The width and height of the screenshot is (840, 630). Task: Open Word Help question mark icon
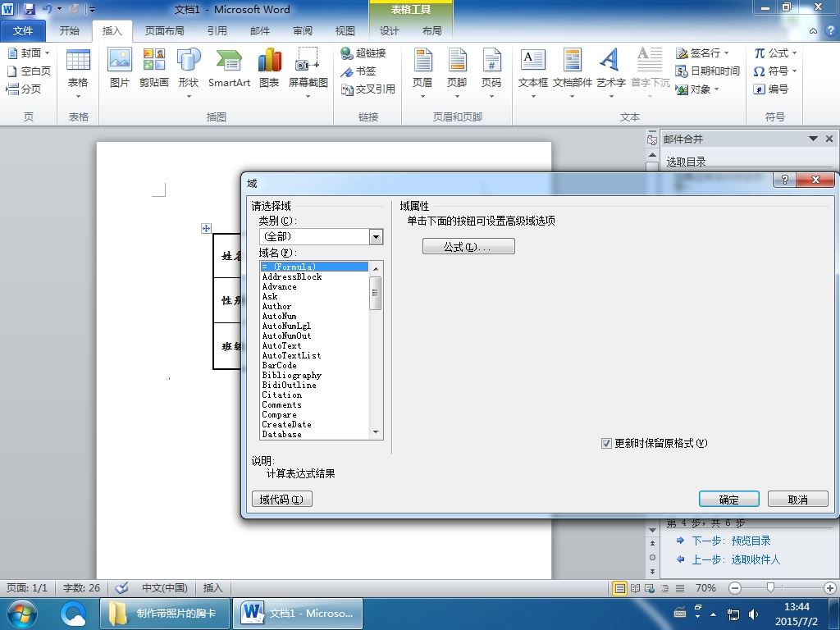830,30
